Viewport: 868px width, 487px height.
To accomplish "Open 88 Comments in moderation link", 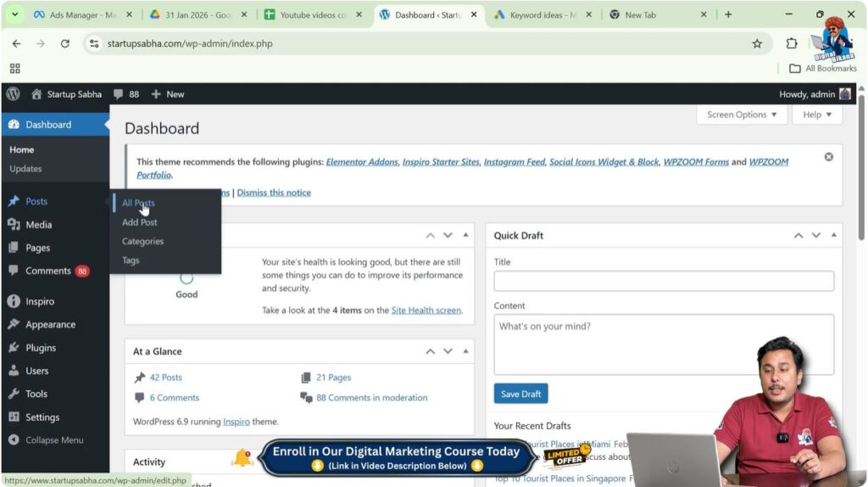I will [x=372, y=398].
